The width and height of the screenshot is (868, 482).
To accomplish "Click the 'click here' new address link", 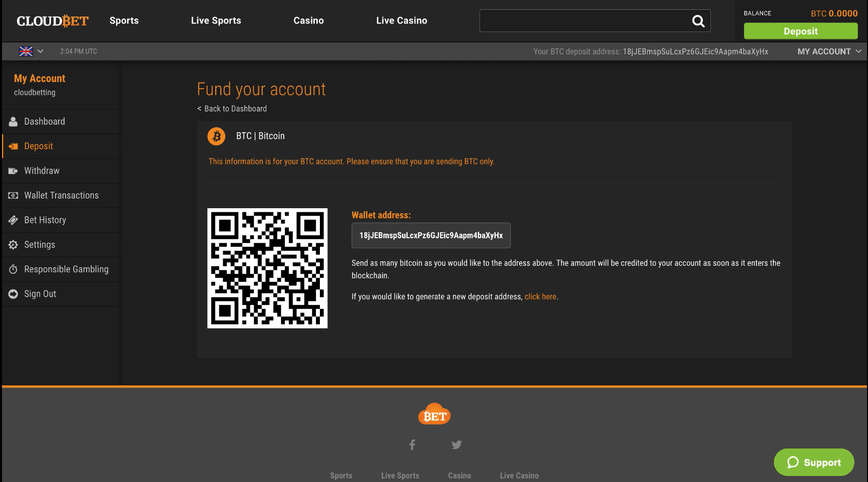I will (540, 296).
